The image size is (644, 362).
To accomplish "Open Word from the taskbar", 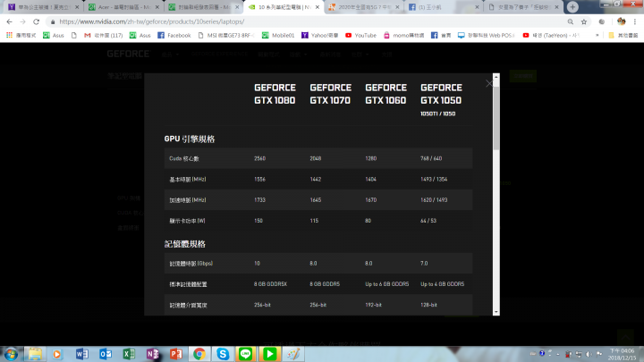I will 81,354.
